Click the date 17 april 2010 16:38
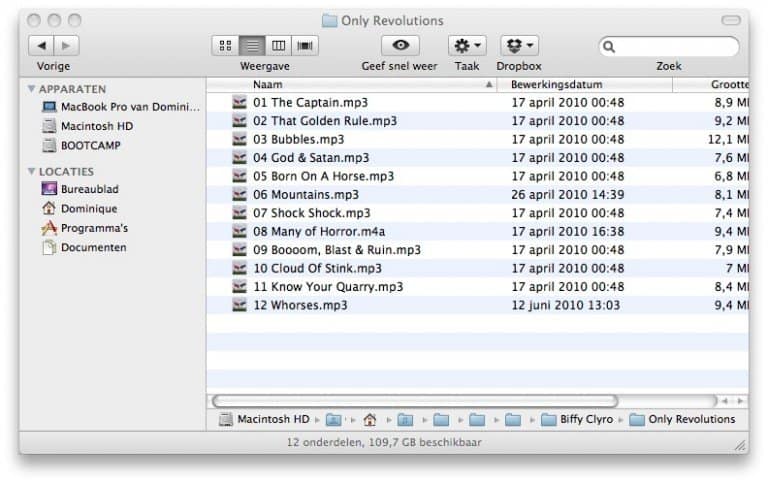Screen dimensions: 768x483 568,231
